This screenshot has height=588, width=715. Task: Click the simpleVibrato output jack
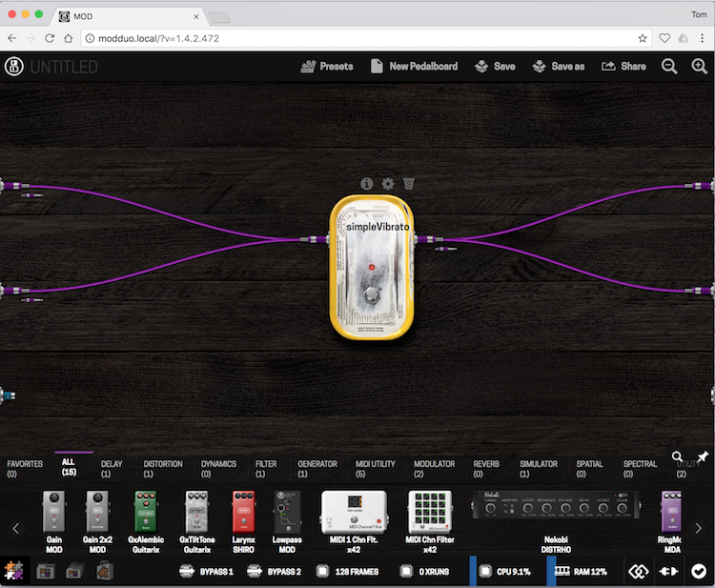point(429,239)
